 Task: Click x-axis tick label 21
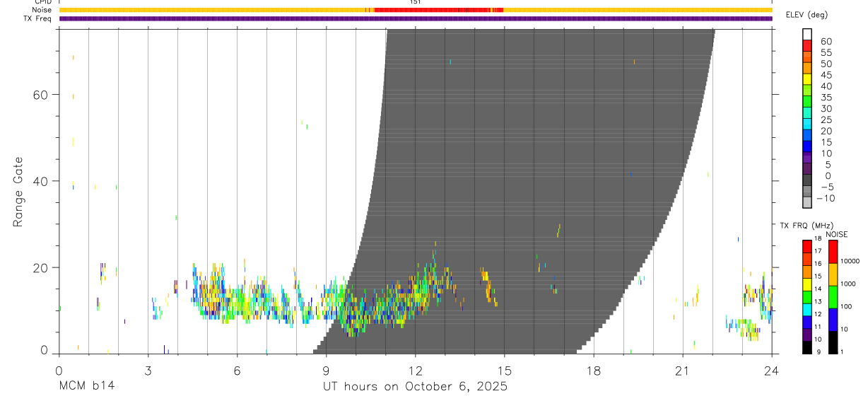[682, 370]
